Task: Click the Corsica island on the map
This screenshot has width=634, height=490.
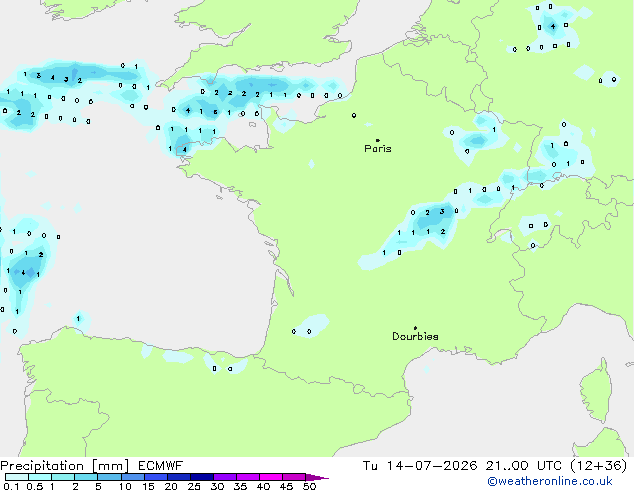Action: point(596,391)
